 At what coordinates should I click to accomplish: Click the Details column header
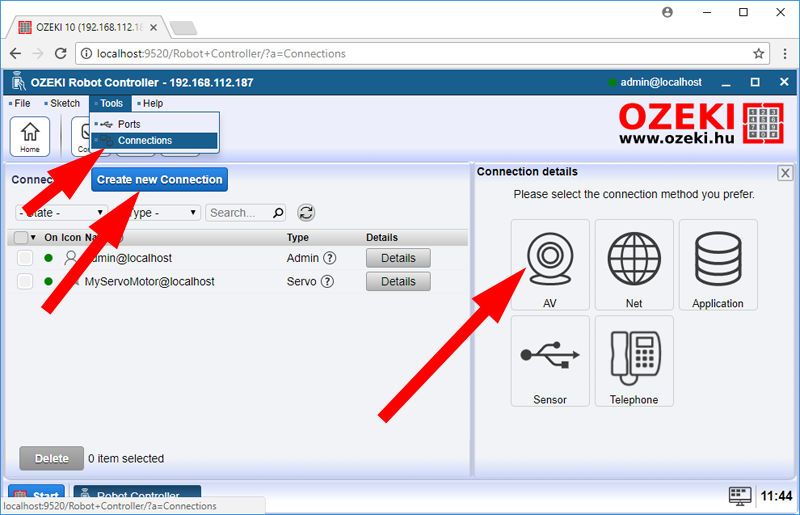tap(382, 237)
